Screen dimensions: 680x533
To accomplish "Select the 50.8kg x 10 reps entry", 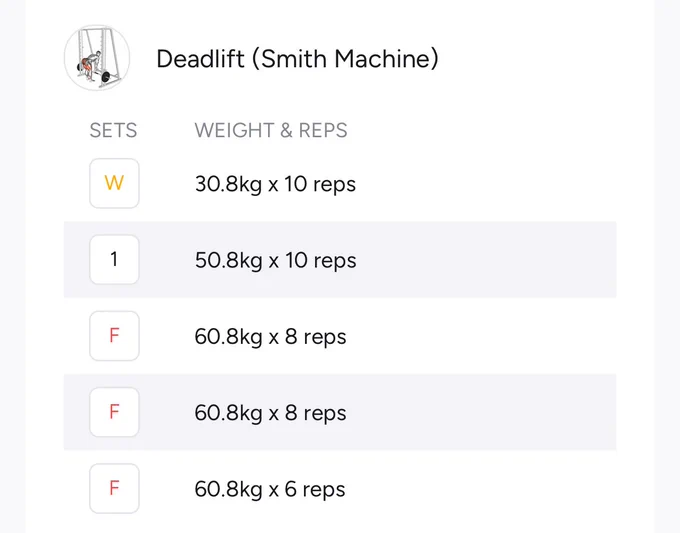I will pyautogui.click(x=275, y=261).
